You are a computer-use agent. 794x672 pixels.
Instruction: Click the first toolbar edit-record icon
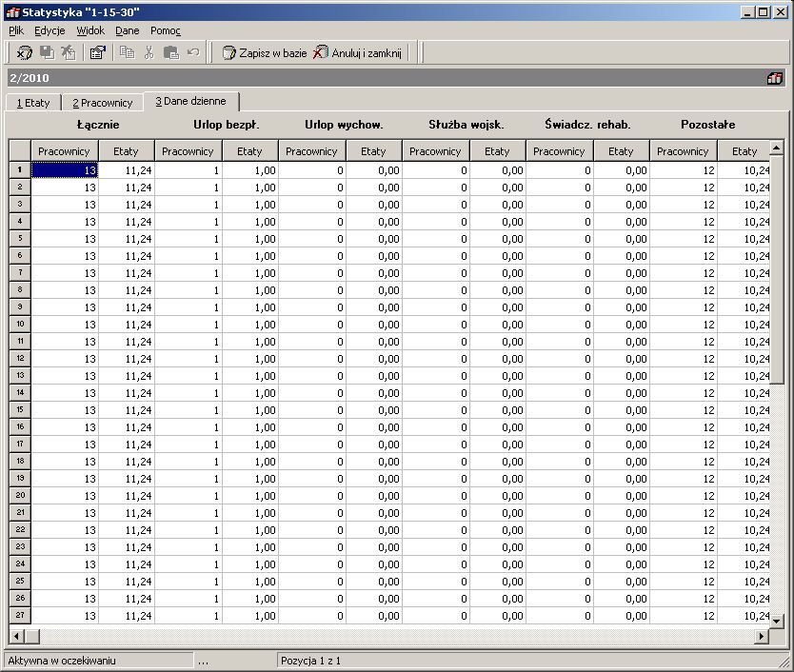pos(24,52)
